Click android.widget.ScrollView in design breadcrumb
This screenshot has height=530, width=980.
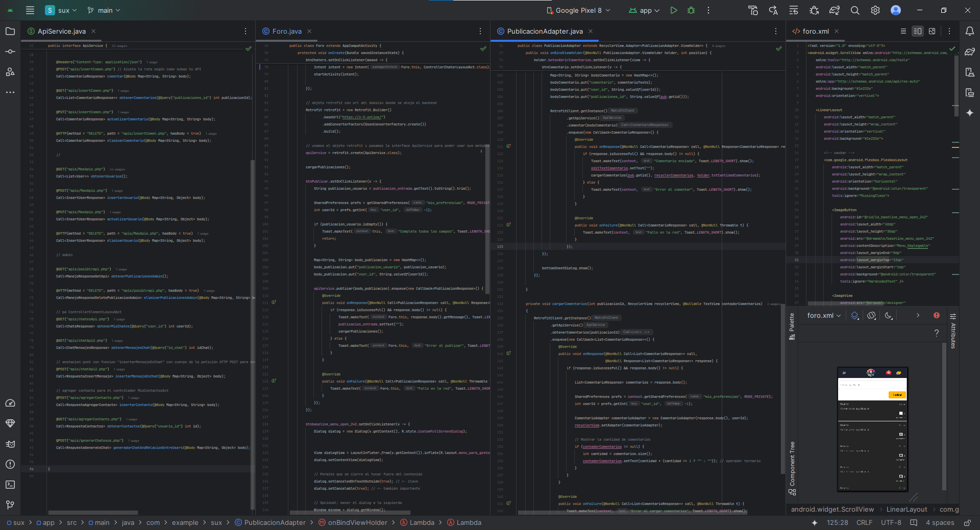tap(832, 510)
